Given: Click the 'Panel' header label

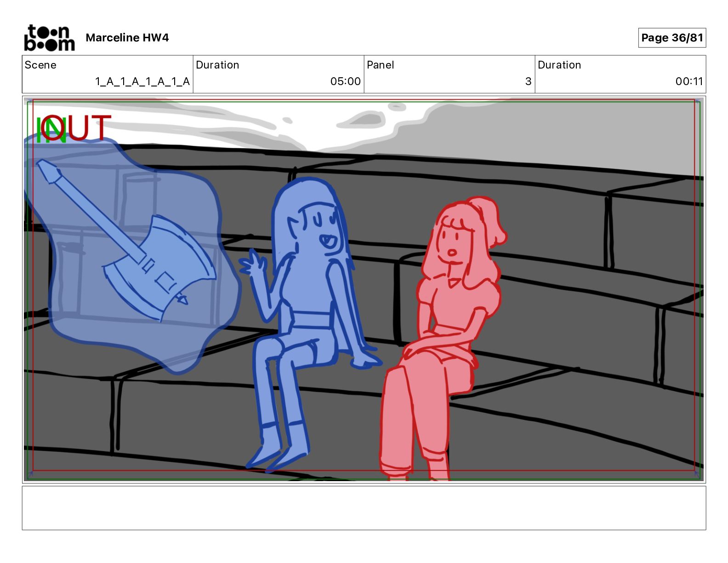Looking at the screenshot, I should (x=381, y=65).
